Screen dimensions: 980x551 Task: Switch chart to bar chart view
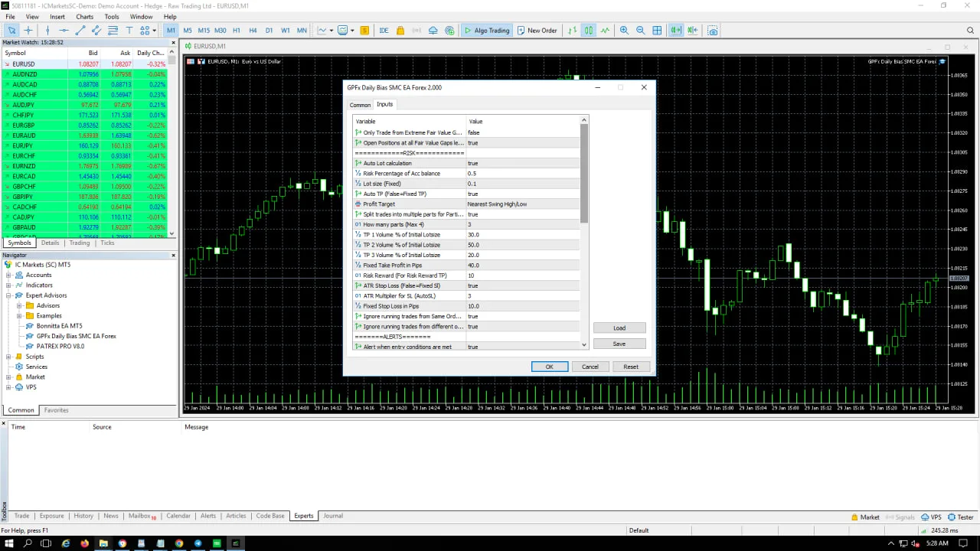tap(572, 31)
